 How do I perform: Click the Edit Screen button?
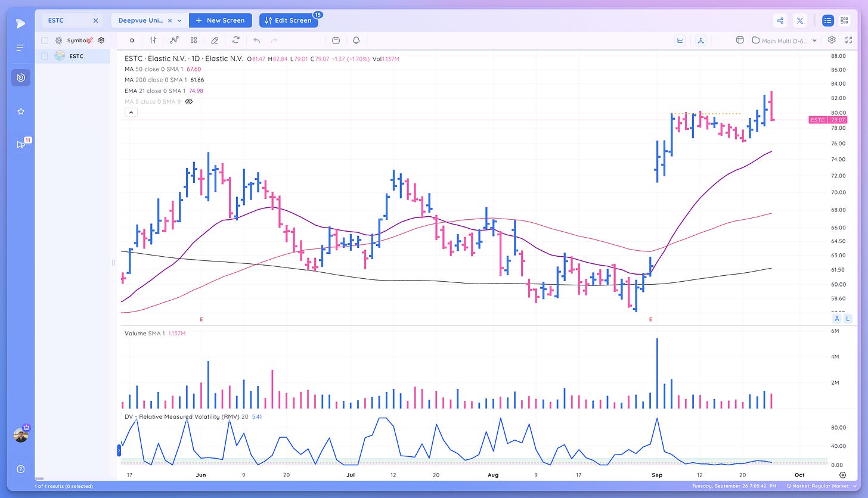pos(288,20)
